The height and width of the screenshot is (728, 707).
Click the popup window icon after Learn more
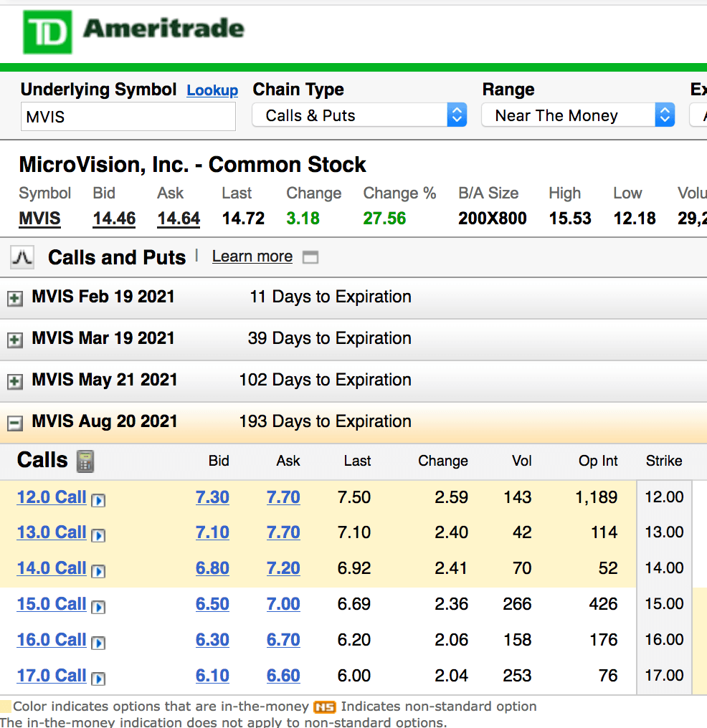tap(310, 257)
